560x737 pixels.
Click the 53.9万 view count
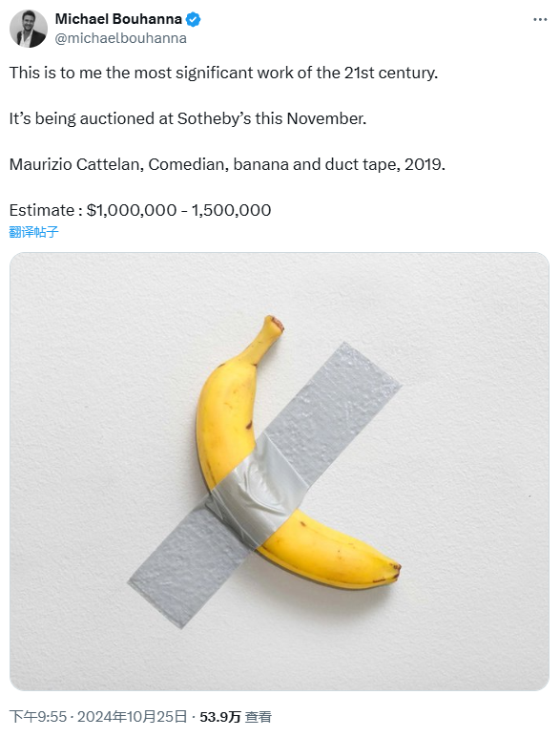pos(219,717)
